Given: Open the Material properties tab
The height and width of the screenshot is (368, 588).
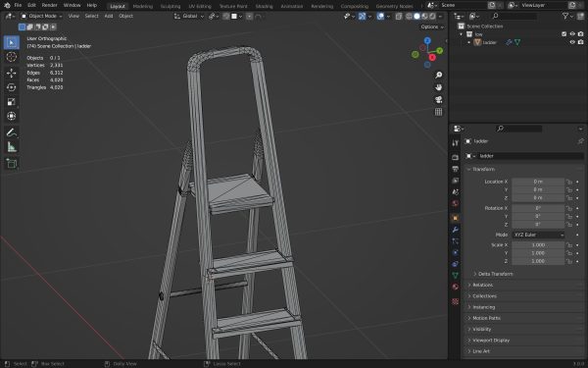Looking at the screenshot, I should pyautogui.click(x=456, y=287).
